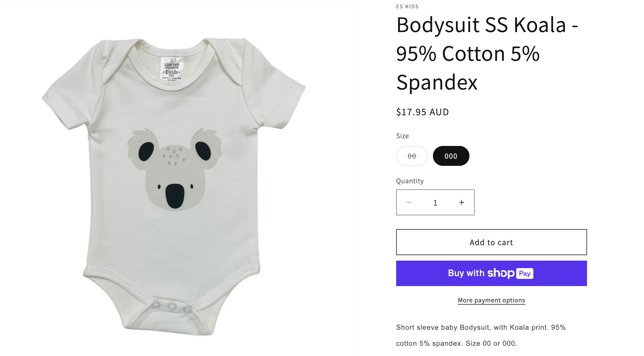
Task: Click the koala face print
Action: [175, 169]
